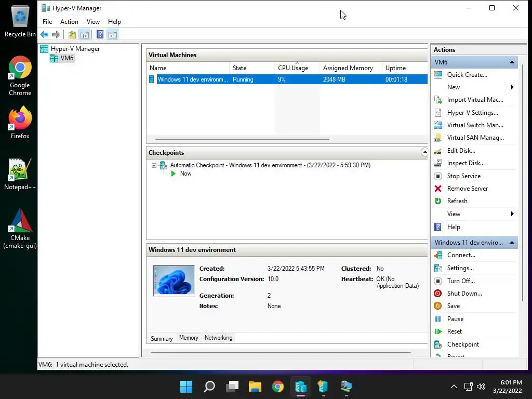The image size is (532, 399).
Task: Click Inspect Disk action
Action: 465,163
